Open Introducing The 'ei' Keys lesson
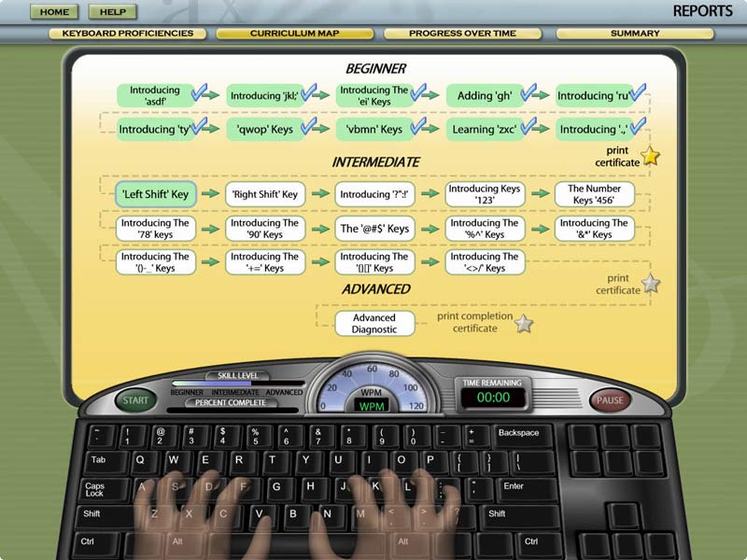This screenshot has height=560, width=747. [374, 95]
